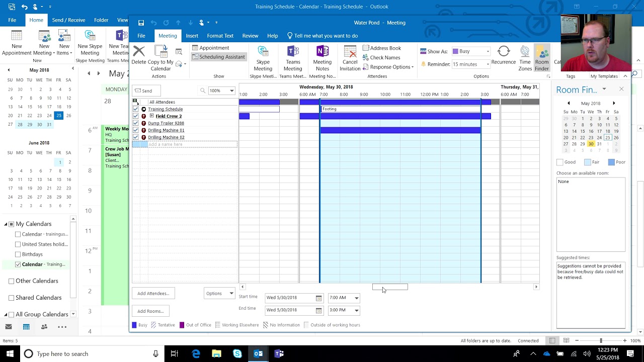Open Microsoft Teams from taskbar
This screenshot has width=644, height=362.
[x=279, y=353]
